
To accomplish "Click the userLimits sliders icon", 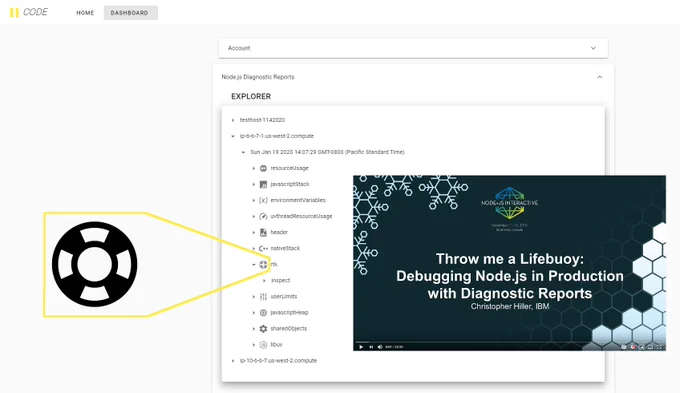I will [263, 297].
